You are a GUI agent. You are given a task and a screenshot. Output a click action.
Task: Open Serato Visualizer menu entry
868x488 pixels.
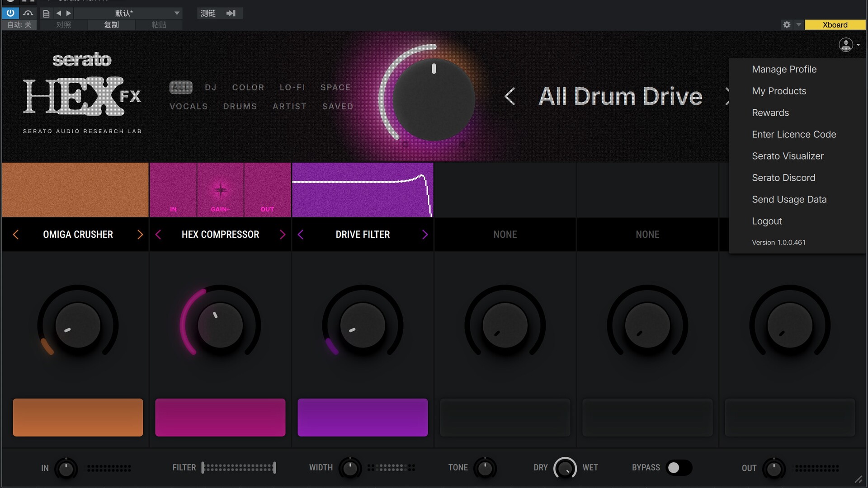click(788, 156)
